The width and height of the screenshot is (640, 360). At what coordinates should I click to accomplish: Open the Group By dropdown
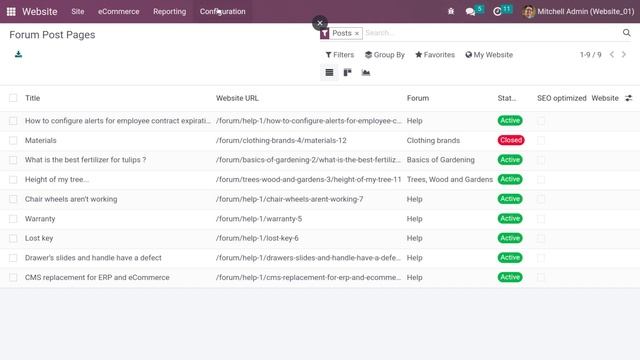(384, 55)
